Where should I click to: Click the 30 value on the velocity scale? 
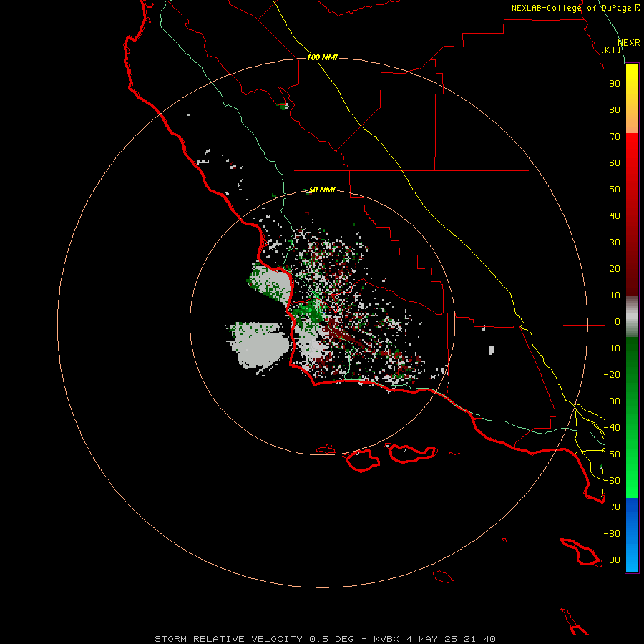(615, 243)
